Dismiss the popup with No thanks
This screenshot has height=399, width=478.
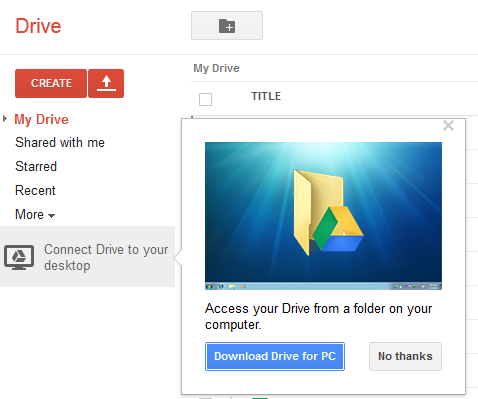pos(405,356)
